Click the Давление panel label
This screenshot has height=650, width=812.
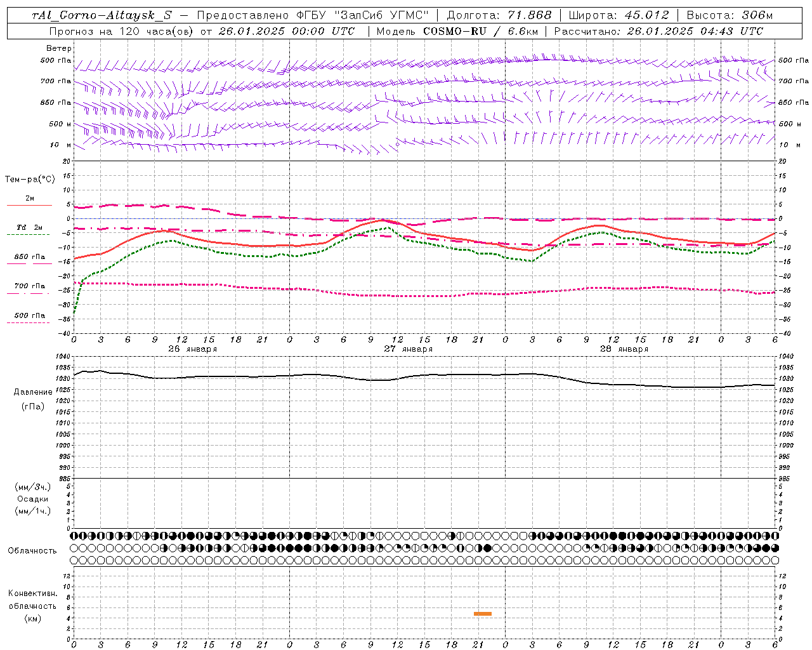[33, 392]
